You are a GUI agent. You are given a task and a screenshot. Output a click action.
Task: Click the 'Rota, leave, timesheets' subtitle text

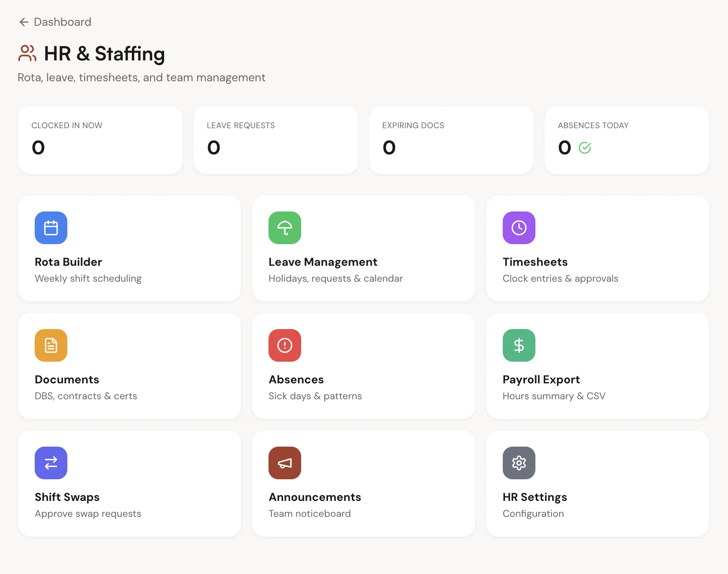[142, 78]
